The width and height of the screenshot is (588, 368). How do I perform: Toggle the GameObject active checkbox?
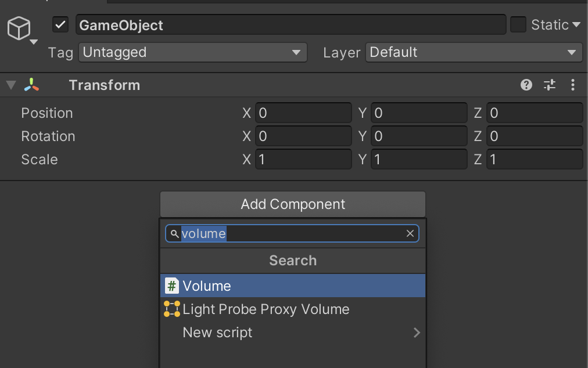(61, 24)
